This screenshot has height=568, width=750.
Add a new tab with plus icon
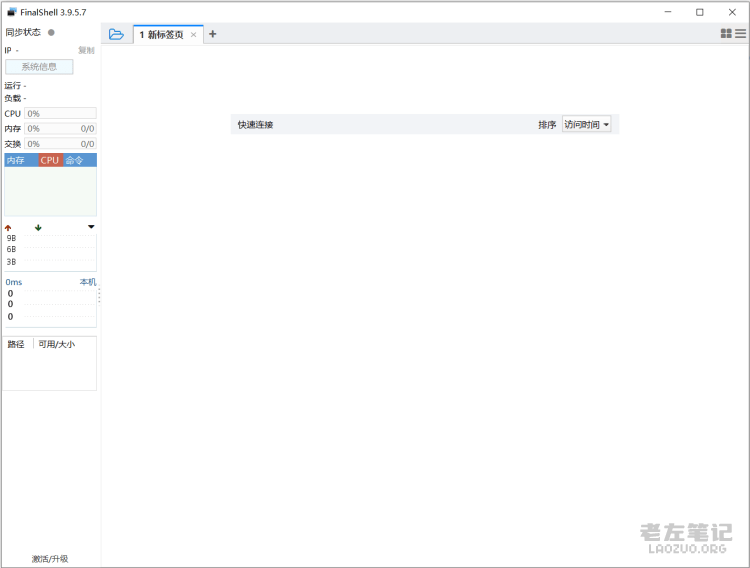(x=213, y=34)
